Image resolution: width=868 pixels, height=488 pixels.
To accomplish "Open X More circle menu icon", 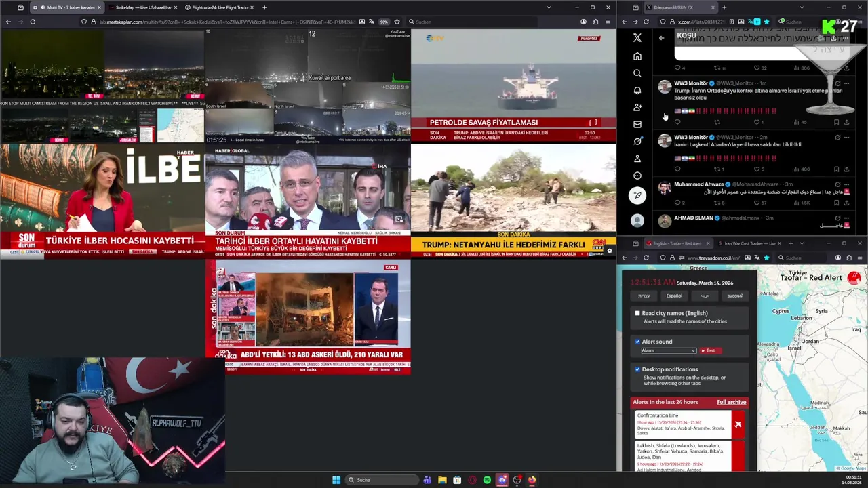I will 637,176.
